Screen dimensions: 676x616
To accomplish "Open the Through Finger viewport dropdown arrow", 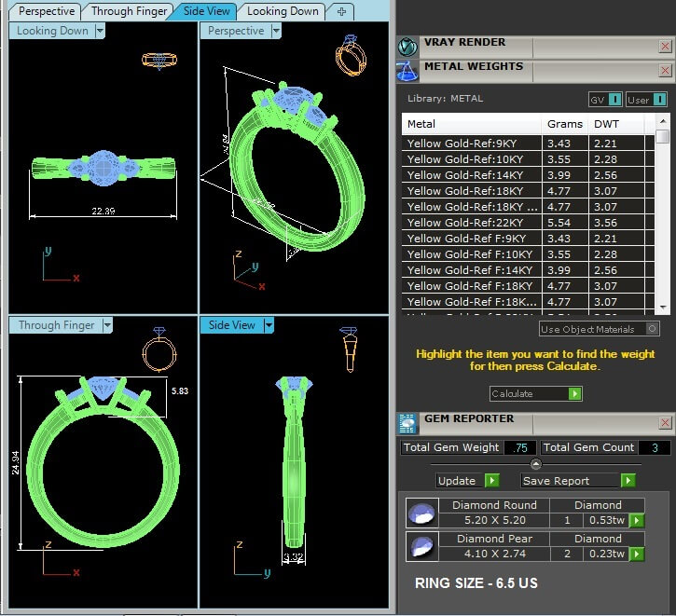I will pyautogui.click(x=107, y=325).
